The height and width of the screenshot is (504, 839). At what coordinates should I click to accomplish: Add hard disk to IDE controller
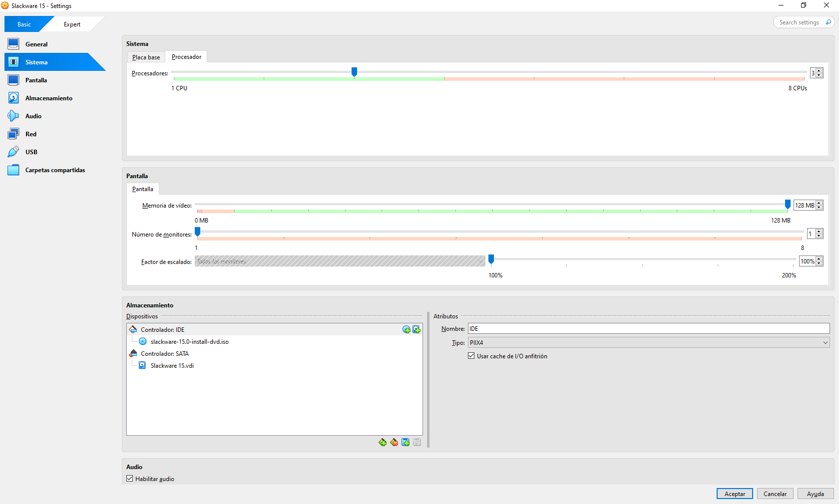click(417, 329)
